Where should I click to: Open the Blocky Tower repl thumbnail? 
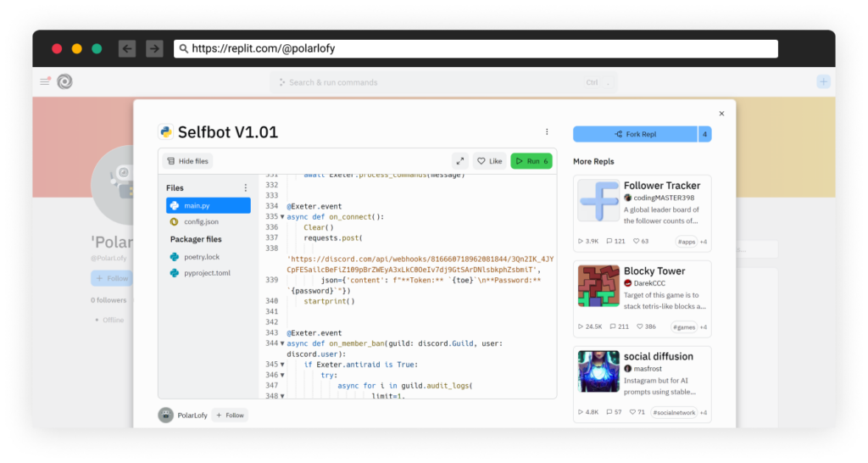click(x=598, y=286)
